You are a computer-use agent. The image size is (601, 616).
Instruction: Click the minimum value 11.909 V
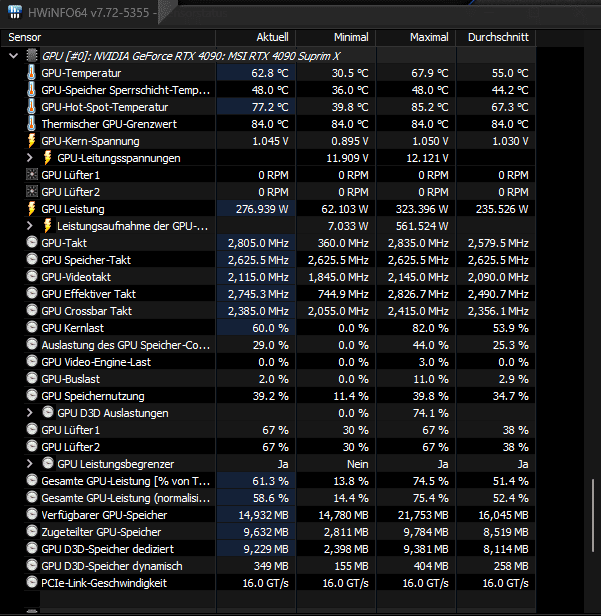click(x=347, y=158)
